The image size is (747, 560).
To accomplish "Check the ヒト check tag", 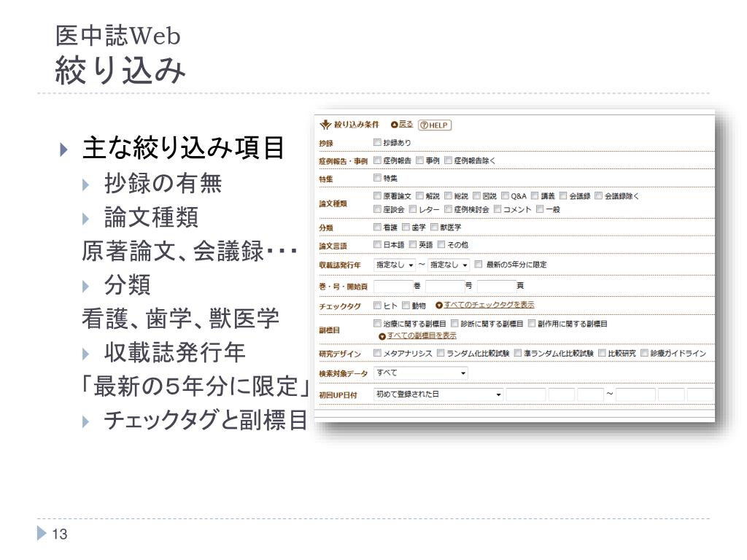I will (x=377, y=306).
